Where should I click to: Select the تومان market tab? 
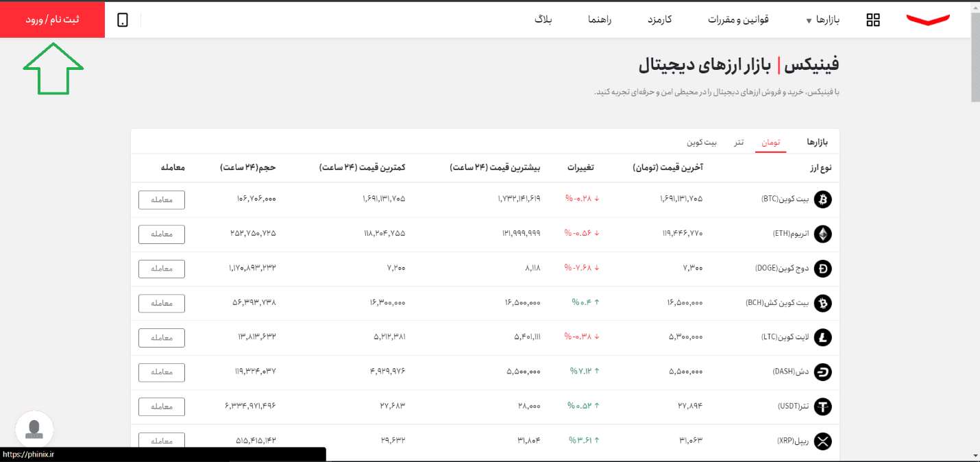[771, 143]
